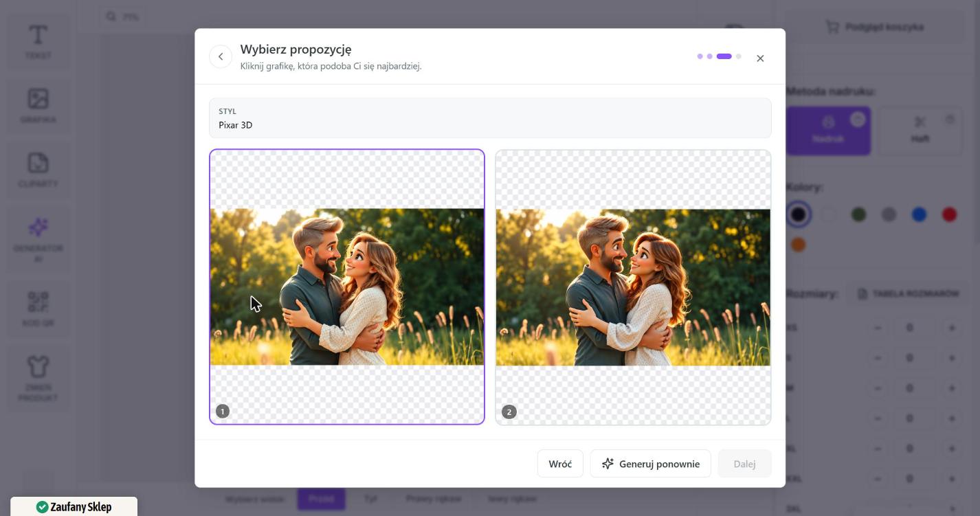Select proposal image number 1
Image resolution: width=980 pixels, height=516 pixels.
click(x=347, y=287)
